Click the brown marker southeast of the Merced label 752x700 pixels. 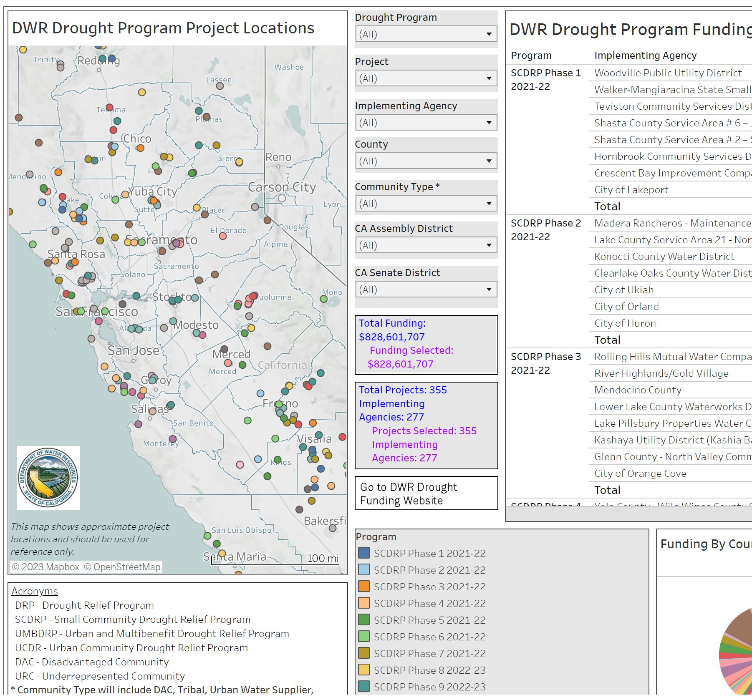pos(267,346)
